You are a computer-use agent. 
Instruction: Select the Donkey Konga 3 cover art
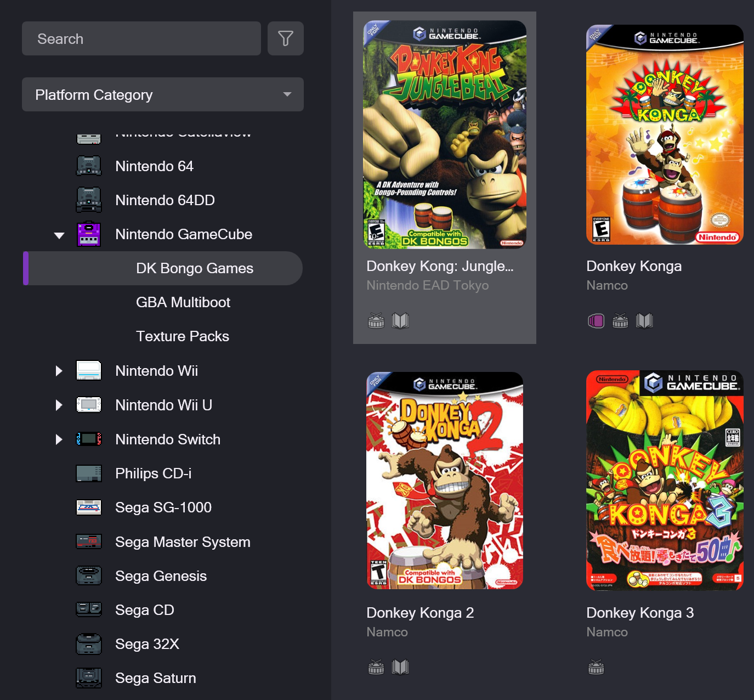[665, 481]
